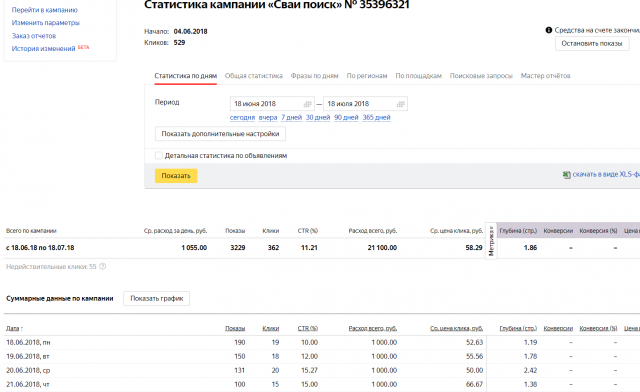Screen dimensions: 640x392
Task: Select the row dated 20.06.2018, ср
Action: [x=322, y=370]
